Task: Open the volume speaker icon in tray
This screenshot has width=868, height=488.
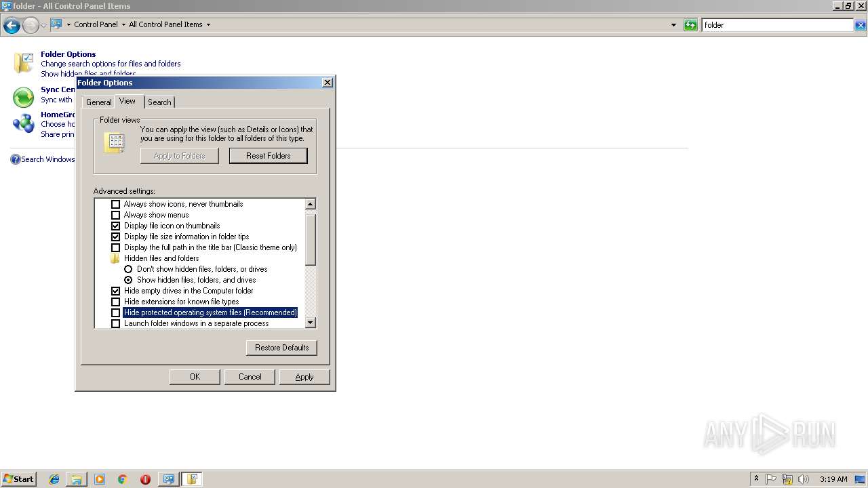Action: tap(804, 479)
